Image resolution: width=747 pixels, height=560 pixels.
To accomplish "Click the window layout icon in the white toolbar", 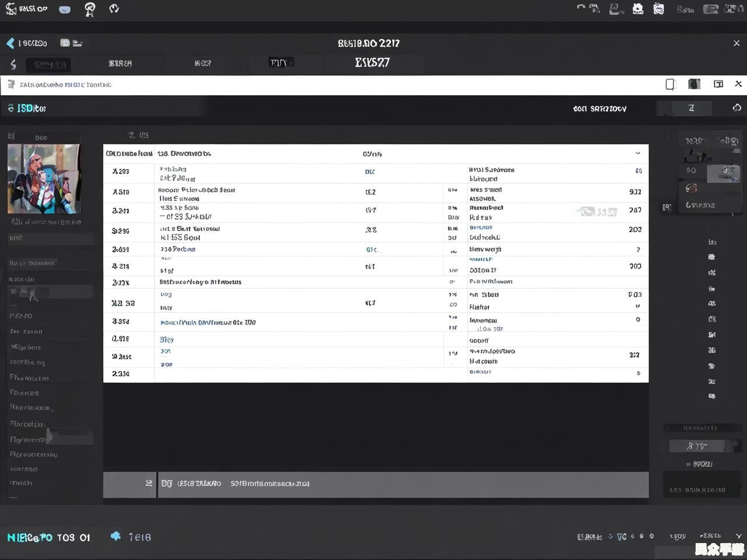I will (718, 85).
